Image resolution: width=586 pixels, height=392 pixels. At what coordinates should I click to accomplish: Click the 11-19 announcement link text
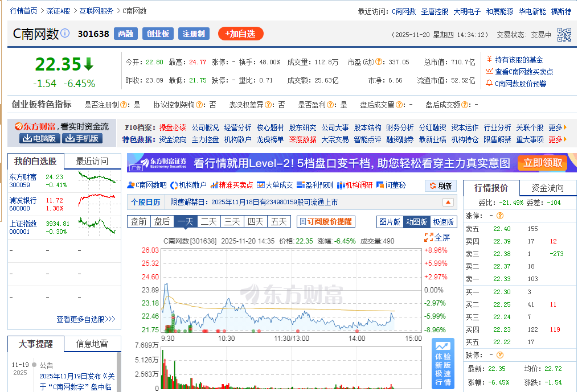pos(77,381)
